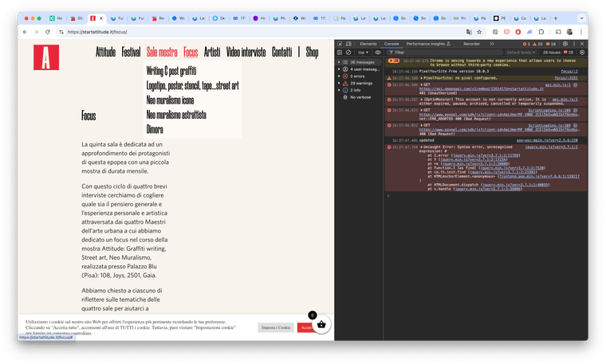This screenshot has height=364, width=606.
Task: Open the focus/:3351 source link
Action: point(566,78)
